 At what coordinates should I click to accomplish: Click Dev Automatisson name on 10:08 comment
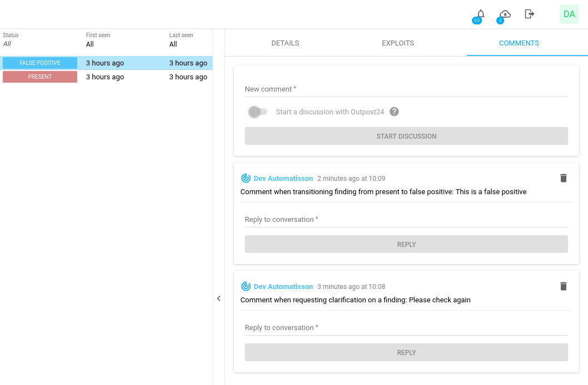[x=283, y=287]
